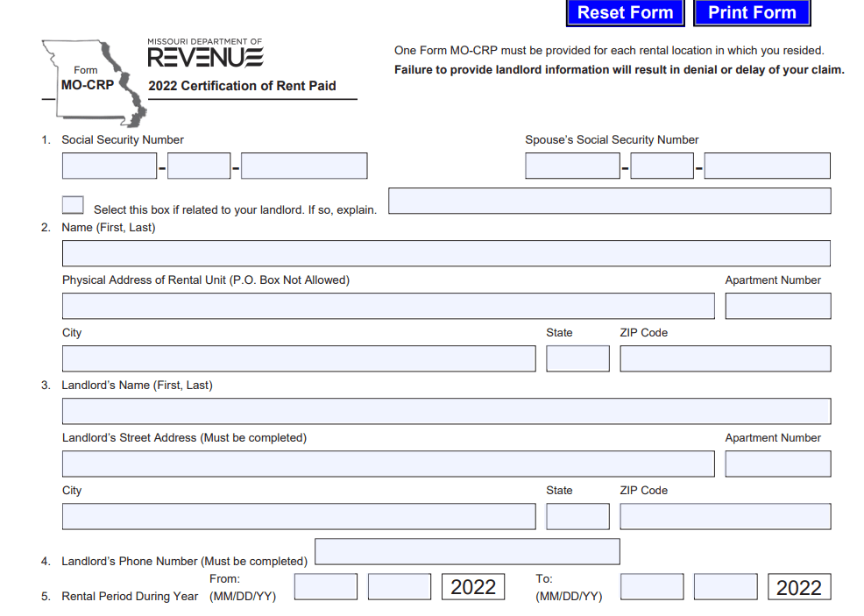Click rental unit ZIP Code field
The image size is (864, 616).
(x=726, y=358)
